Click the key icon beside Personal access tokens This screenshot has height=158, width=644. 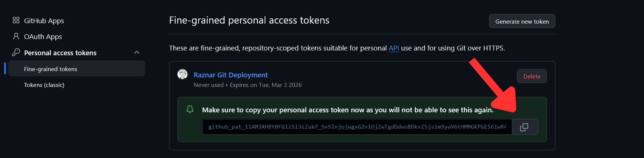(x=16, y=52)
